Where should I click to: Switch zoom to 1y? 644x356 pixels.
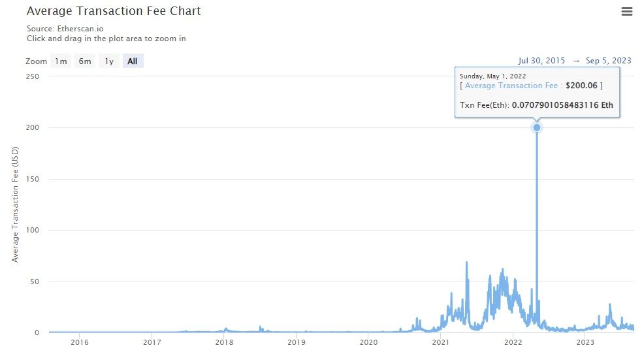click(109, 61)
